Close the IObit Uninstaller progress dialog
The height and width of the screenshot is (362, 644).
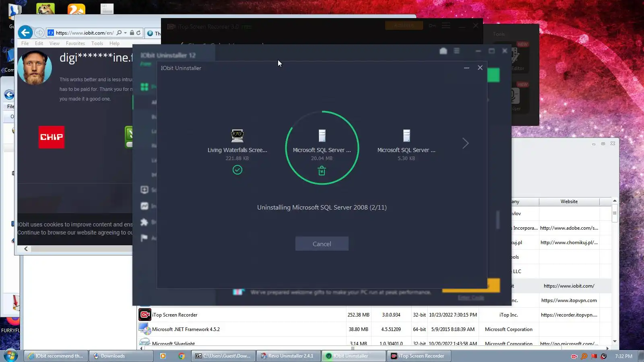pos(480,68)
